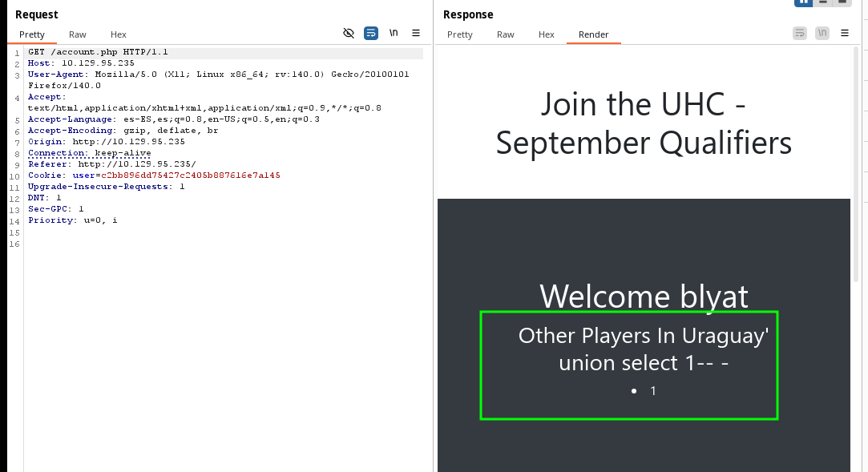Toggle show newlines (\n) in Request
This screenshot has width=868, height=472.
394,33
